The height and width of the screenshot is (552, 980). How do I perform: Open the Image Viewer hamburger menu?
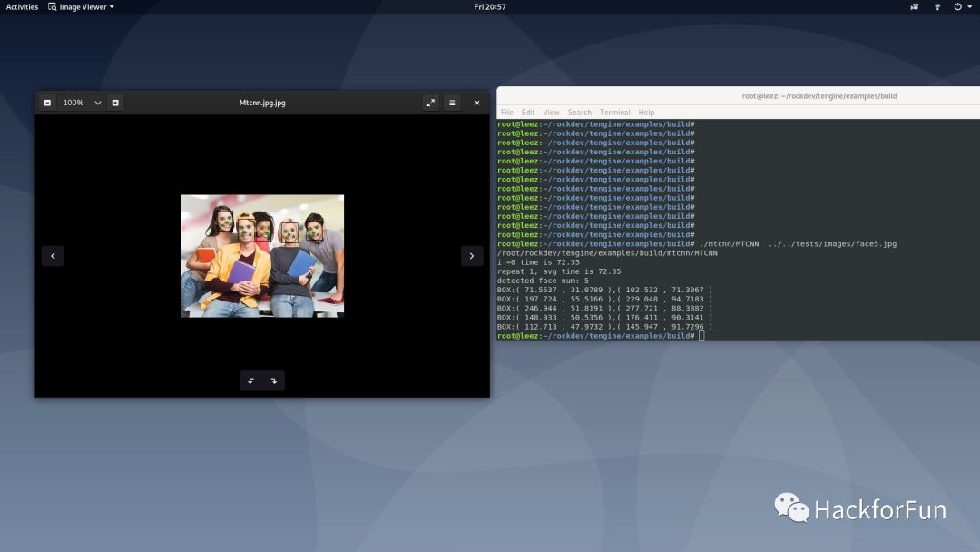point(452,103)
